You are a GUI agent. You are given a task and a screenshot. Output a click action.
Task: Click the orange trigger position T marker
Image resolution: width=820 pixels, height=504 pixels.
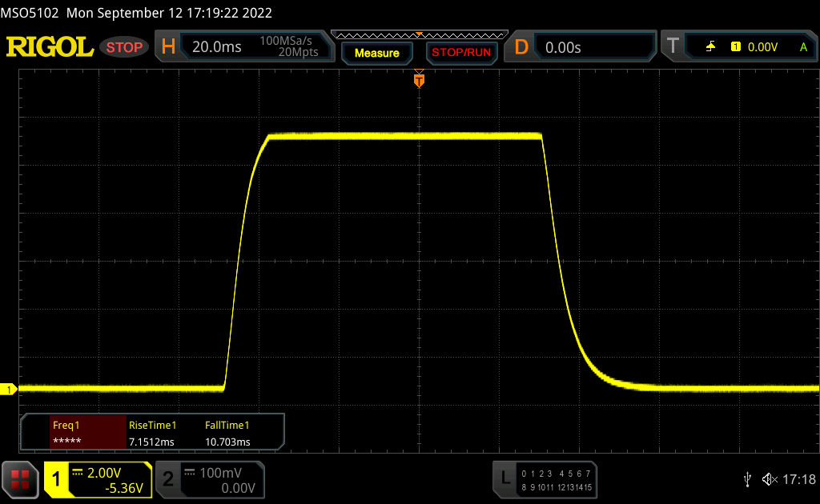click(x=419, y=80)
